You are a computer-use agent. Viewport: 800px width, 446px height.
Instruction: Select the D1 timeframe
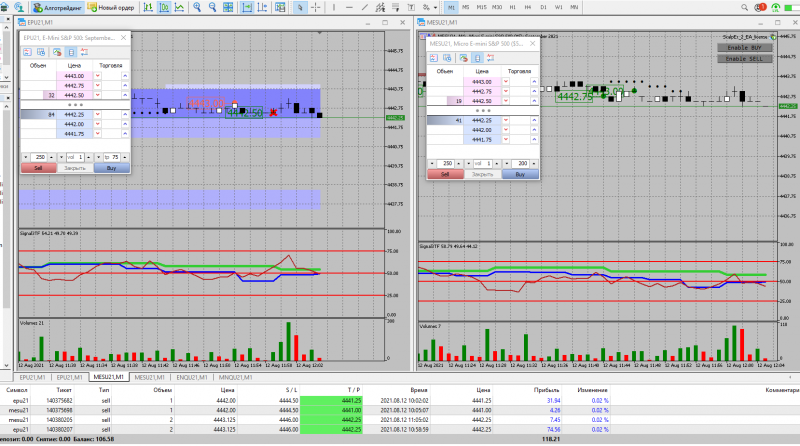tap(543, 8)
